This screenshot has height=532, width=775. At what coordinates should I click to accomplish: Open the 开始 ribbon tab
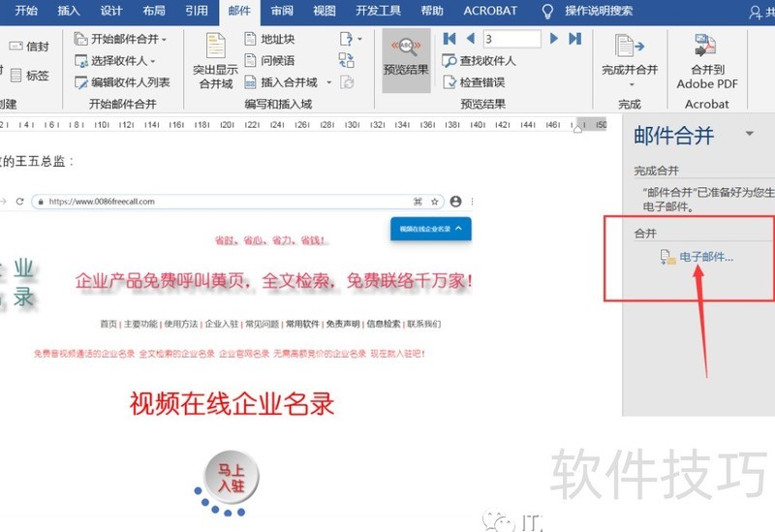coord(26,11)
